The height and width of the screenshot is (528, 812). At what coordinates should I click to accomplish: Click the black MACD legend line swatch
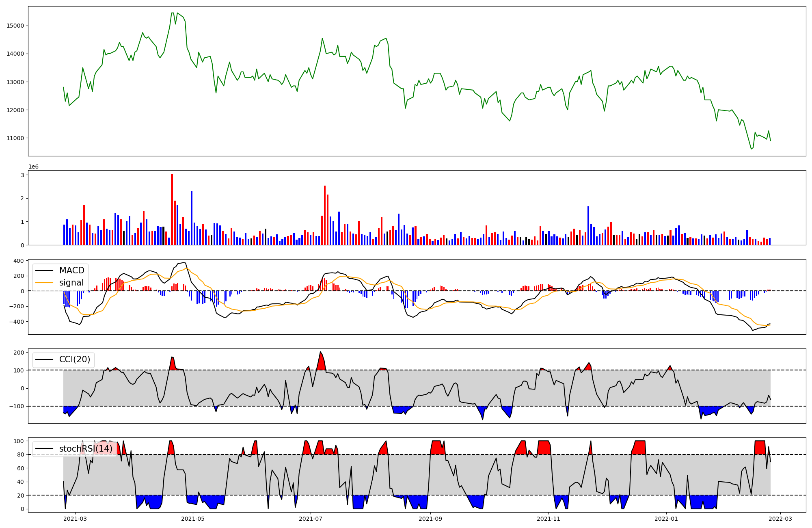click(x=45, y=270)
